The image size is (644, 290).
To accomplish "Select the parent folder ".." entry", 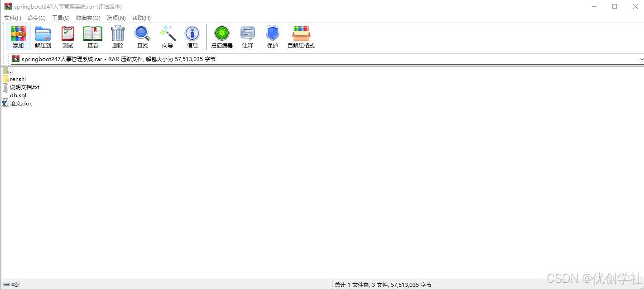I will point(11,71).
